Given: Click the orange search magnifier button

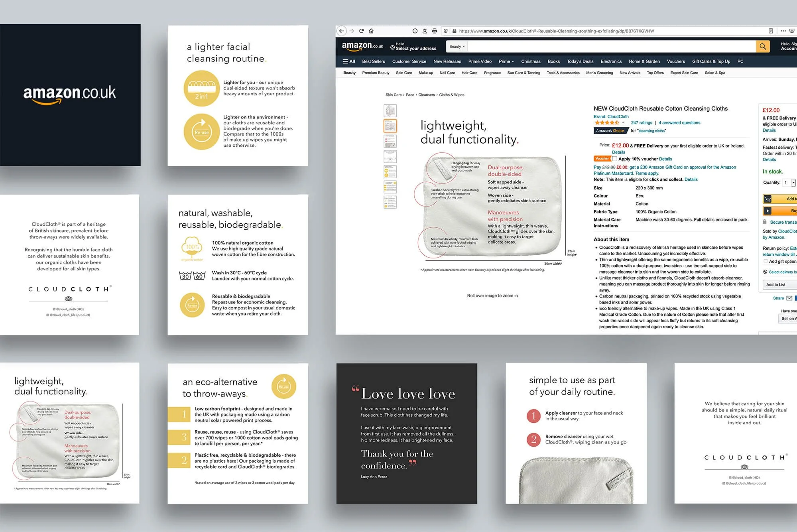Looking at the screenshot, I should [x=762, y=47].
